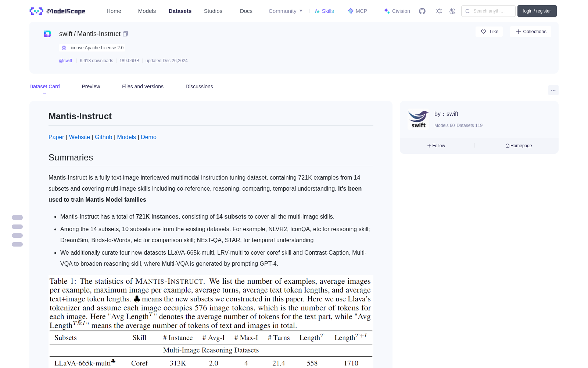This screenshot has width=588, height=368.
Task: Switch to the Preview tab
Action: click(91, 86)
